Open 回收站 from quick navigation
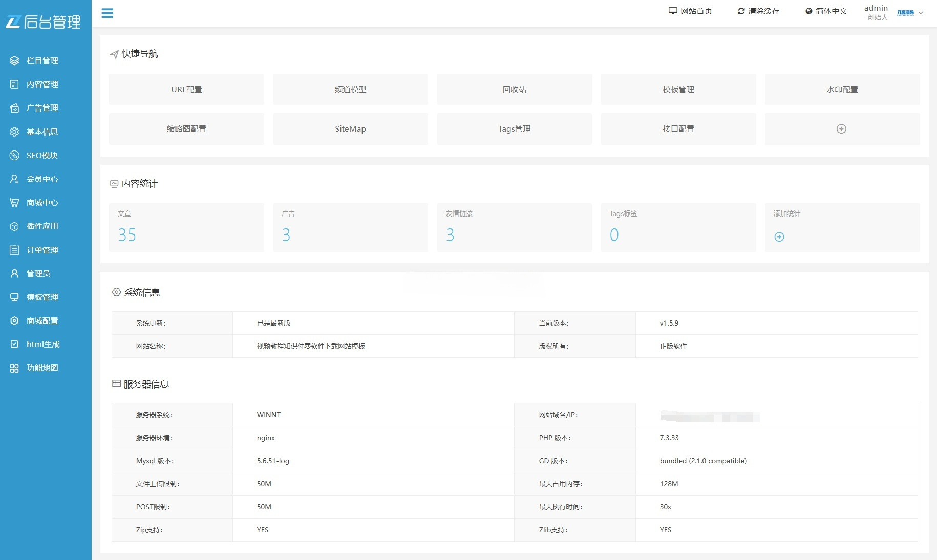 coord(514,89)
